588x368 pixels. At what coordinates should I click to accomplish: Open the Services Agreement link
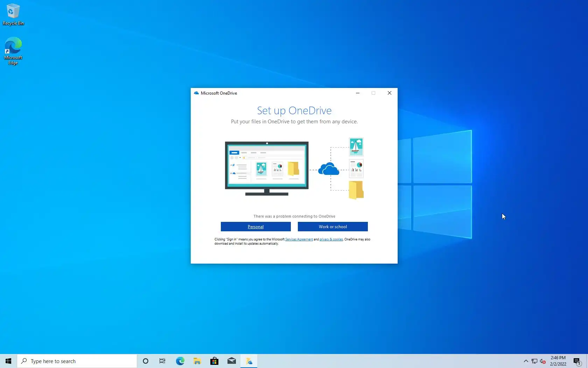click(x=299, y=239)
